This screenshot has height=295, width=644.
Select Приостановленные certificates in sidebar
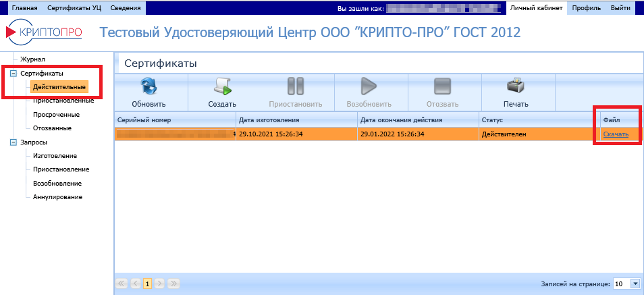(63, 101)
